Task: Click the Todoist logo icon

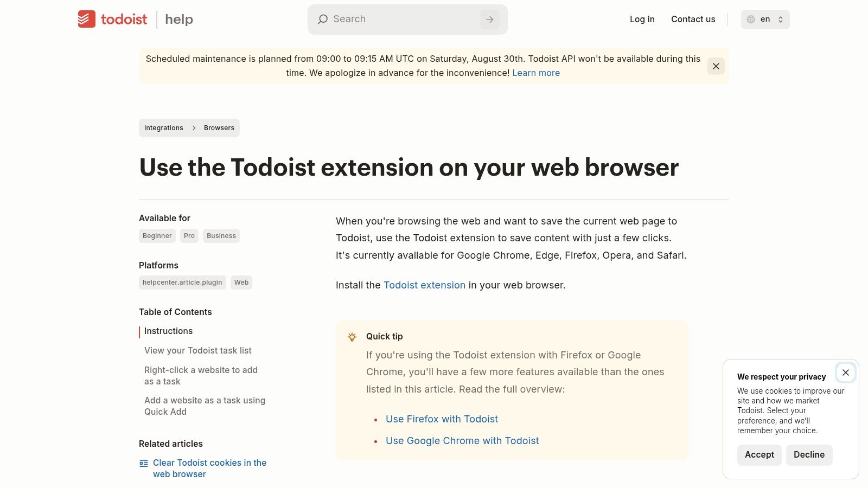Action: tap(87, 19)
